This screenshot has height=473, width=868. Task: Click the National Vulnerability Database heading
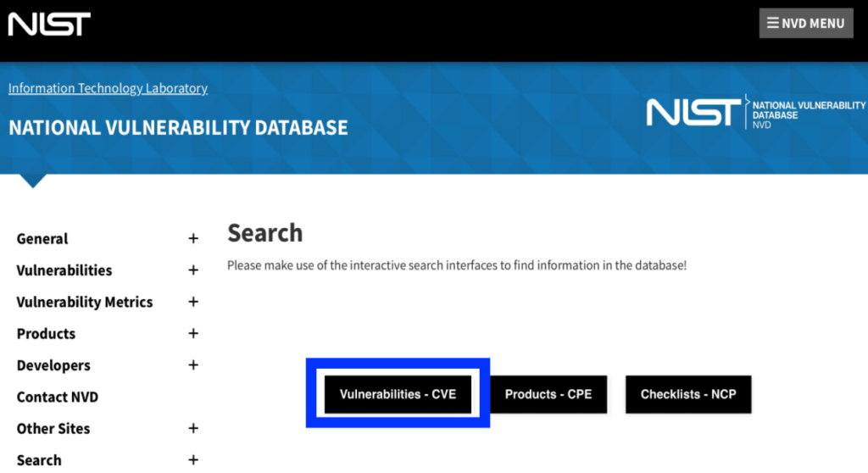pyautogui.click(x=178, y=128)
